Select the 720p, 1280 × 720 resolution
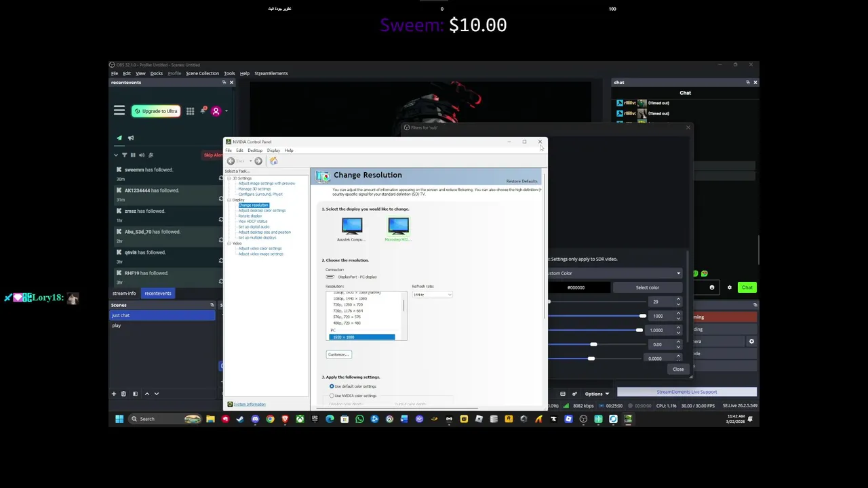Viewport: 868px width, 488px height. pos(348,304)
